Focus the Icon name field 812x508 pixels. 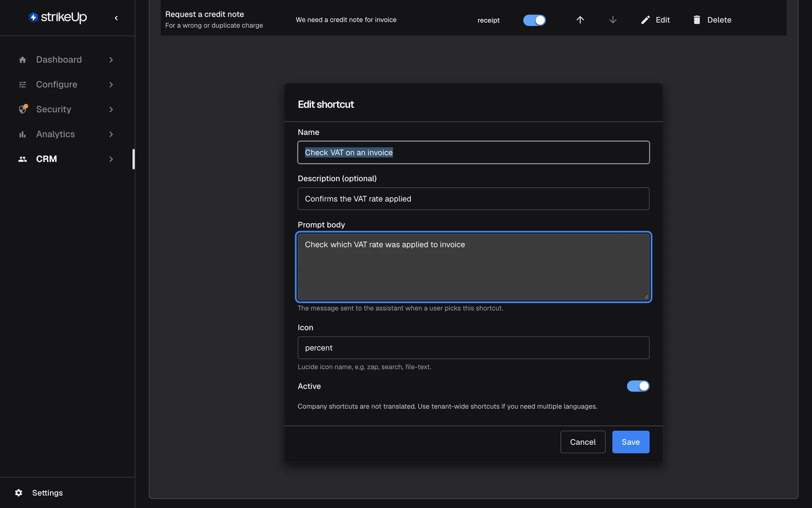point(474,348)
